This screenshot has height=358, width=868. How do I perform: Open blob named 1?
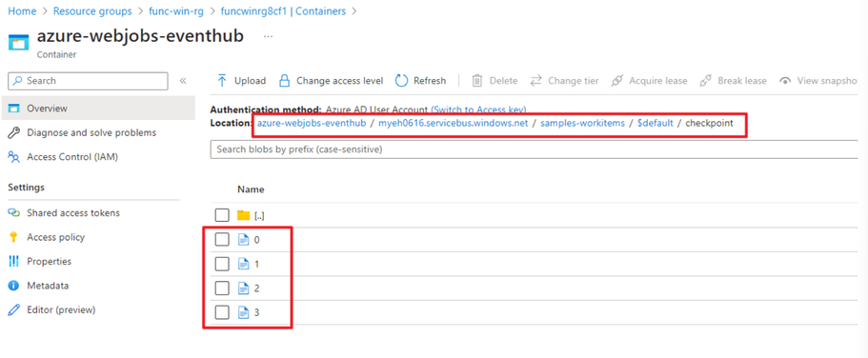(x=257, y=265)
